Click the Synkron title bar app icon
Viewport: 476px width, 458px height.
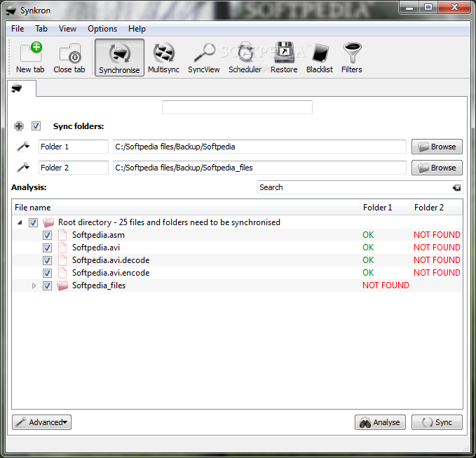coord(11,11)
